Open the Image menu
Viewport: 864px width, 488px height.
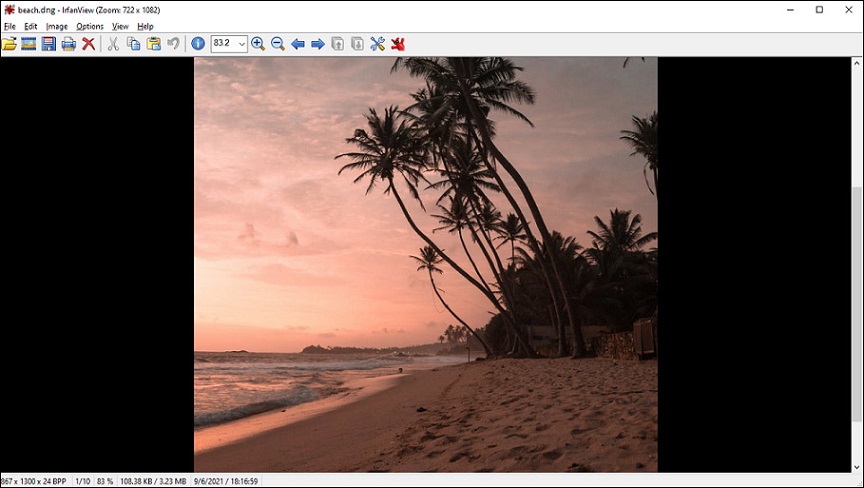pyautogui.click(x=57, y=26)
